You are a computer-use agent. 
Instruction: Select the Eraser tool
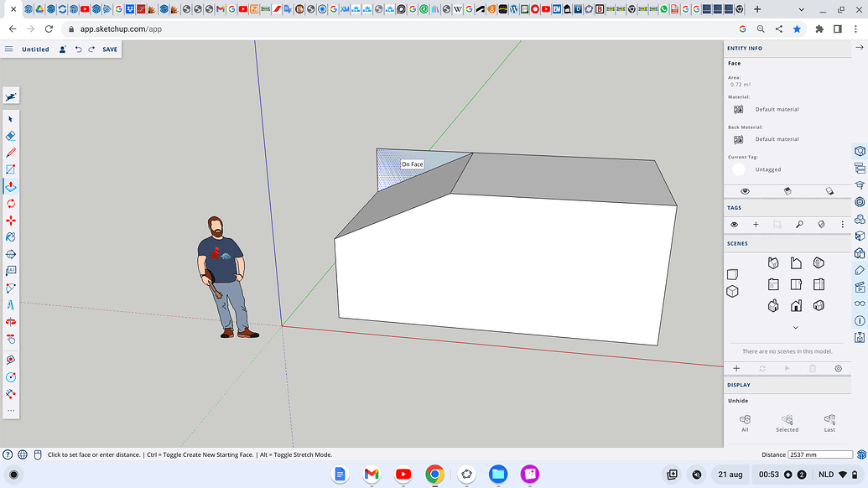click(11, 136)
